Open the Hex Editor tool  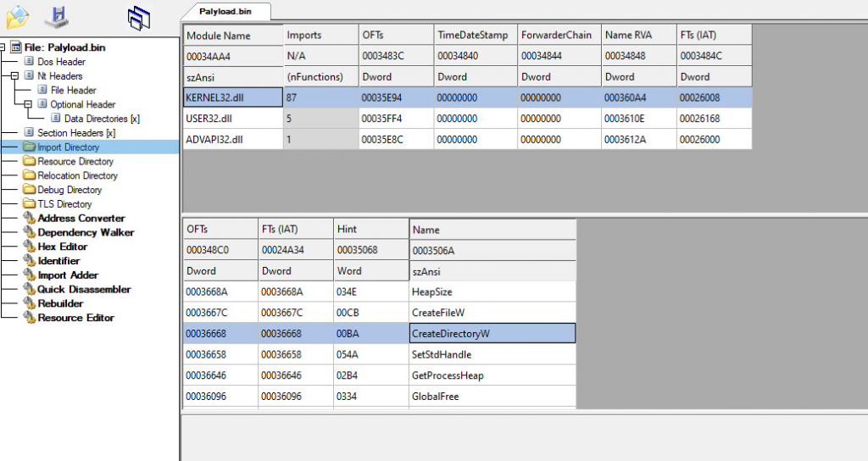click(61, 247)
